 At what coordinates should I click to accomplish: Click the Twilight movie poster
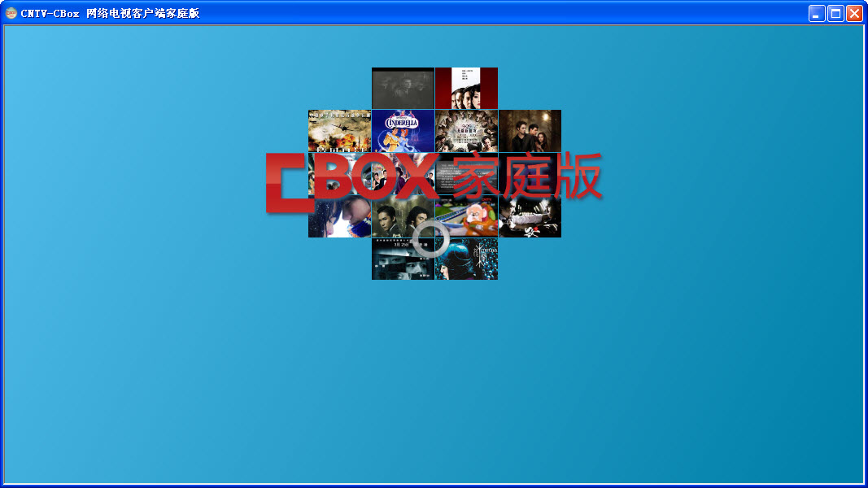pyautogui.click(x=530, y=131)
